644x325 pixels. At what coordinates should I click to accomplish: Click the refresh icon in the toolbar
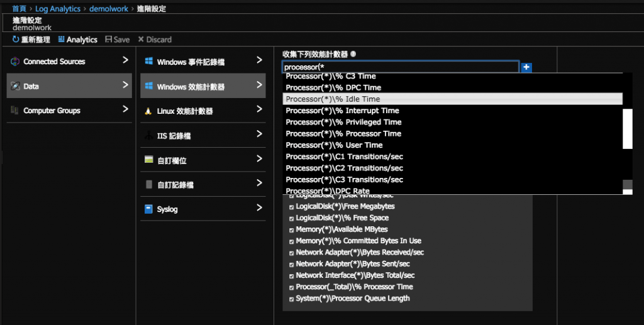coord(16,40)
